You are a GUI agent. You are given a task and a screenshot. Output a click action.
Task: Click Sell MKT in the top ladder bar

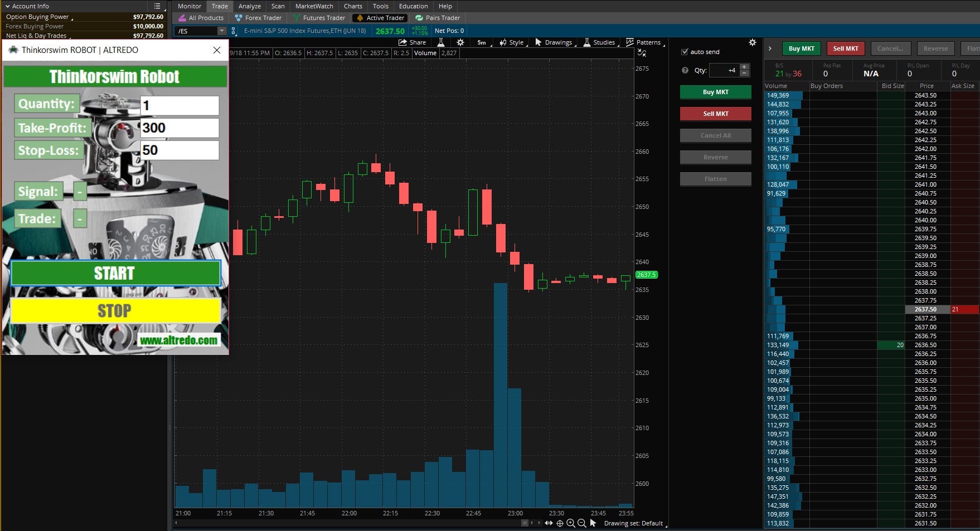pos(845,48)
